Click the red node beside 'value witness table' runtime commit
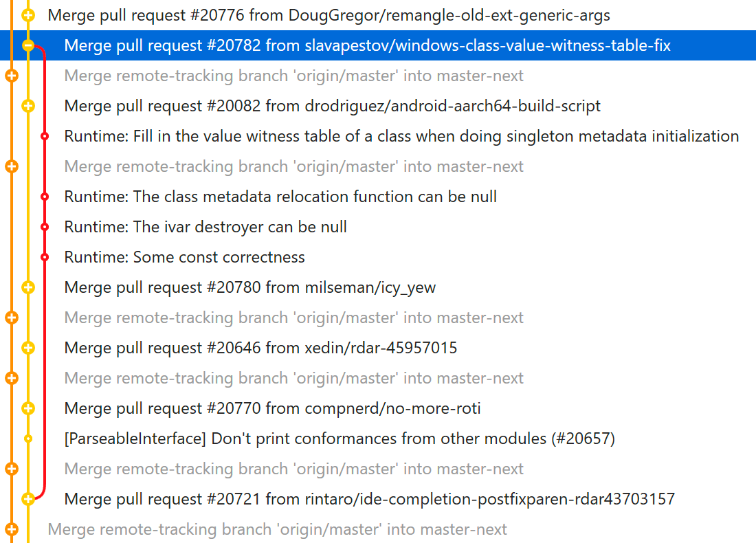The width and height of the screenshot is (756, 543). (45, 136)
